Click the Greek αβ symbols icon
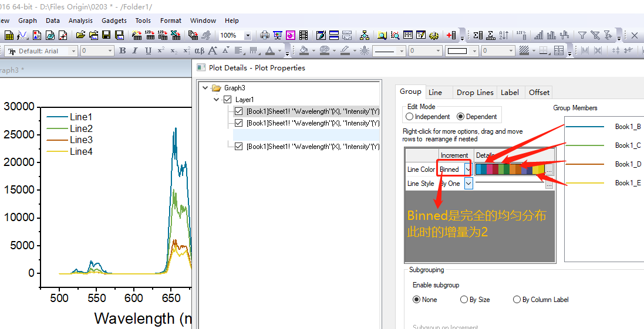The width and height of the screenshot is (644, 329). click(x=199, y=51)
